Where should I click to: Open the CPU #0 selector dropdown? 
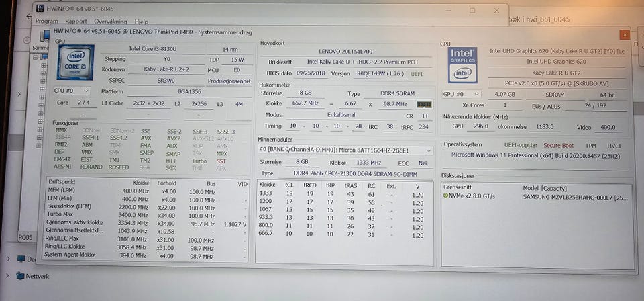pyautogui.click(x=72, y=91)
